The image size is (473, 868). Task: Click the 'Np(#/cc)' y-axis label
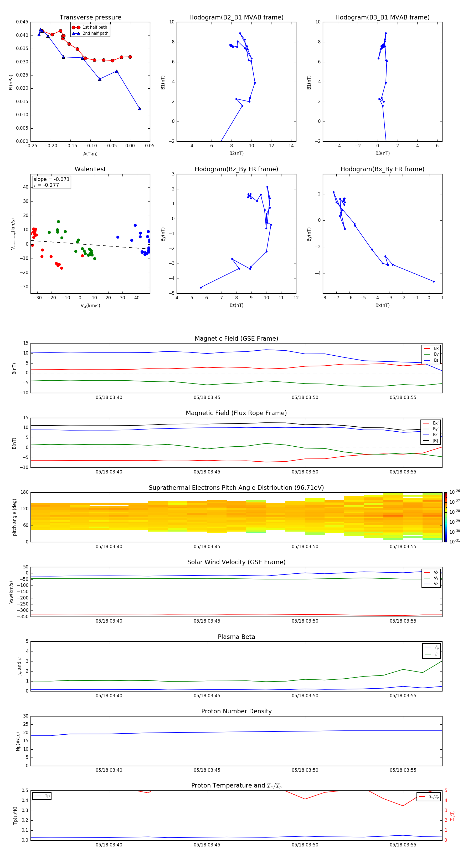pos(18,741)
